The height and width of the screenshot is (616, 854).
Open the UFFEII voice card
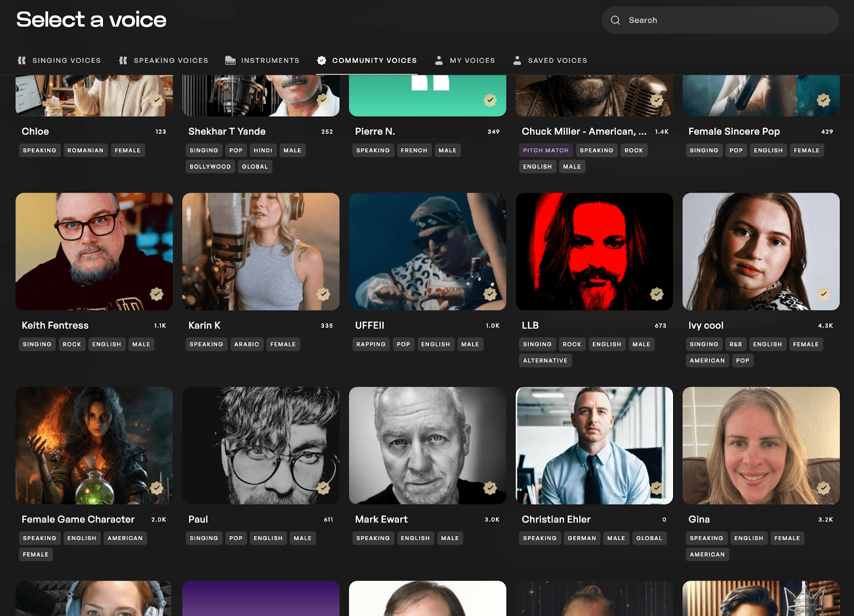[427, 251]
